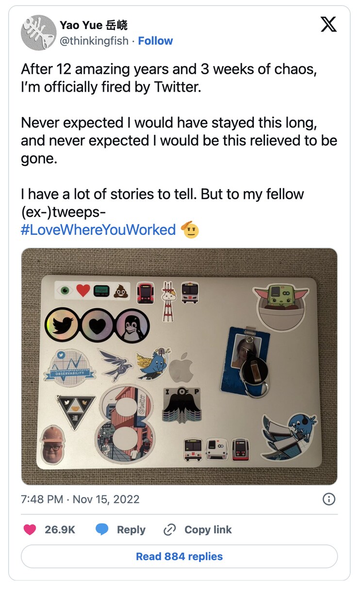Viewport: 364px width, 591px height.
Task: Open Yao Yue's profile avatar
Action: [38, 33]
